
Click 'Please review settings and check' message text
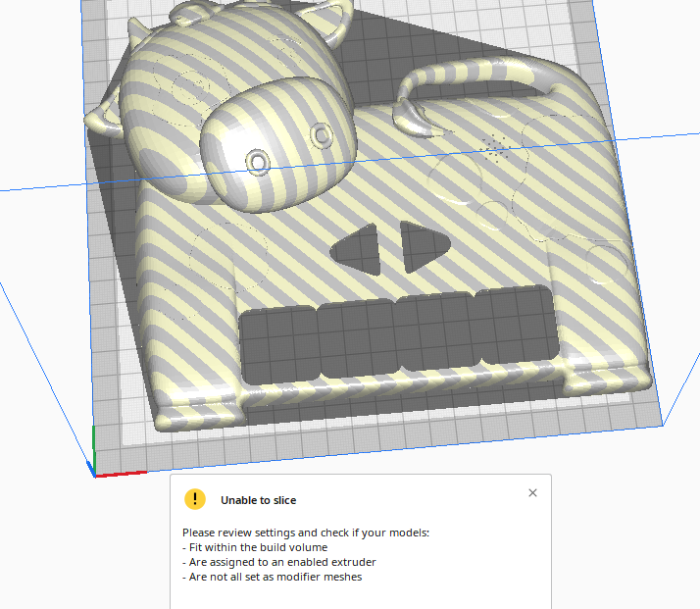(306, 533)
